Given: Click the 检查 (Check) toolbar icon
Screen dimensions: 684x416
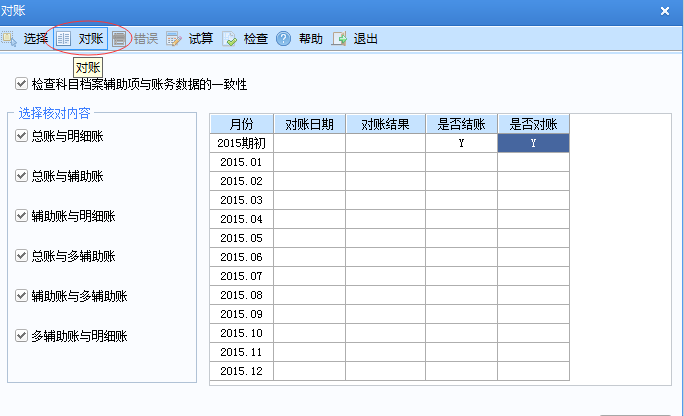Looking at the screenshot, I should pos(229,39).
